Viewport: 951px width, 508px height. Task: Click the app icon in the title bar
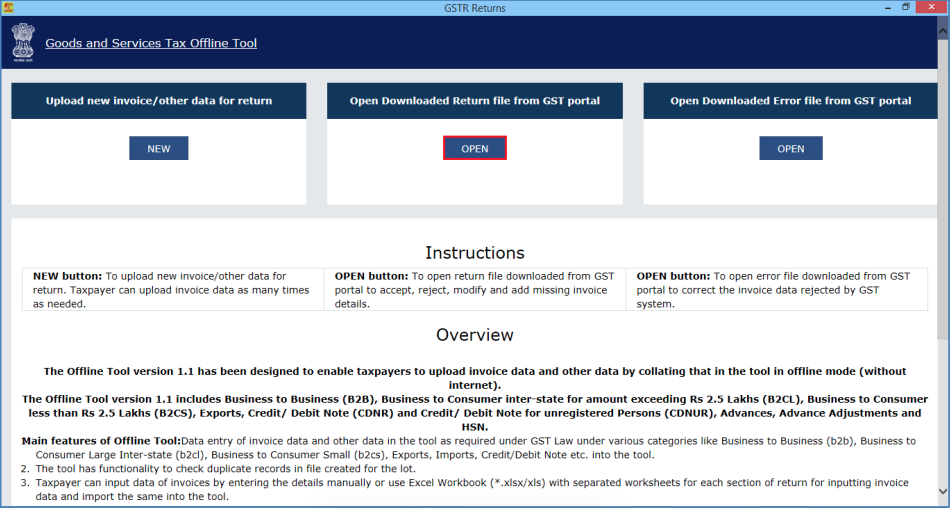pos(8,8)
